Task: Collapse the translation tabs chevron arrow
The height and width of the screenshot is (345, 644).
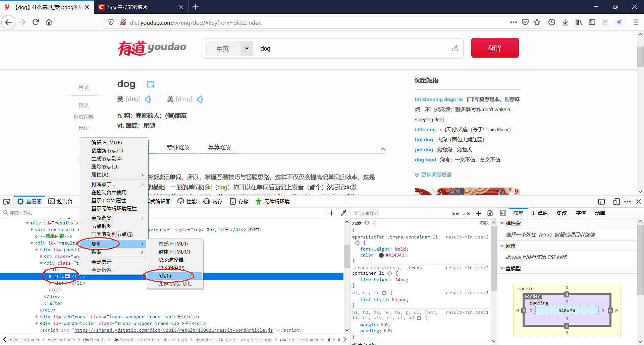Action: pos(383,149)
